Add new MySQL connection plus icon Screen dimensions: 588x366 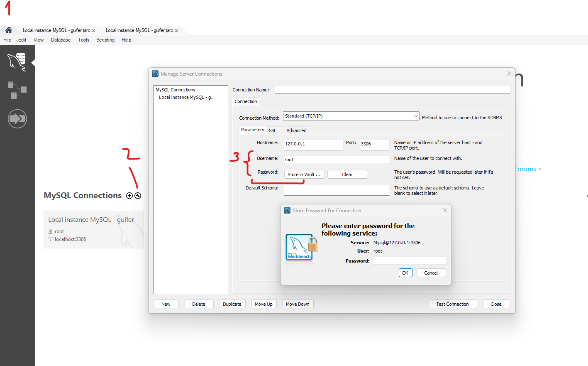point(129,196)
